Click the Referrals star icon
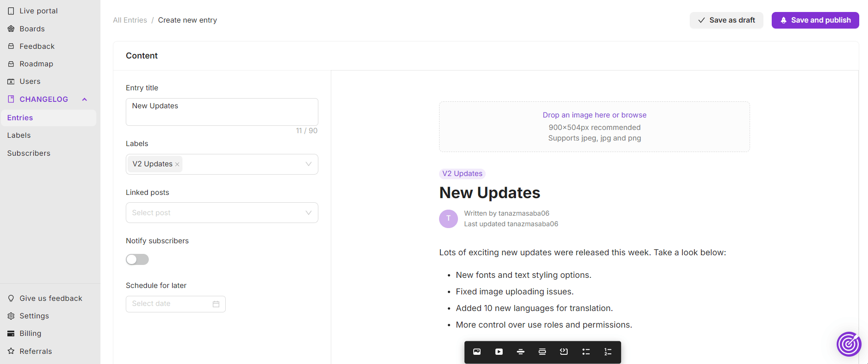Viewport: 868px width, 364px height. [11, 351]
